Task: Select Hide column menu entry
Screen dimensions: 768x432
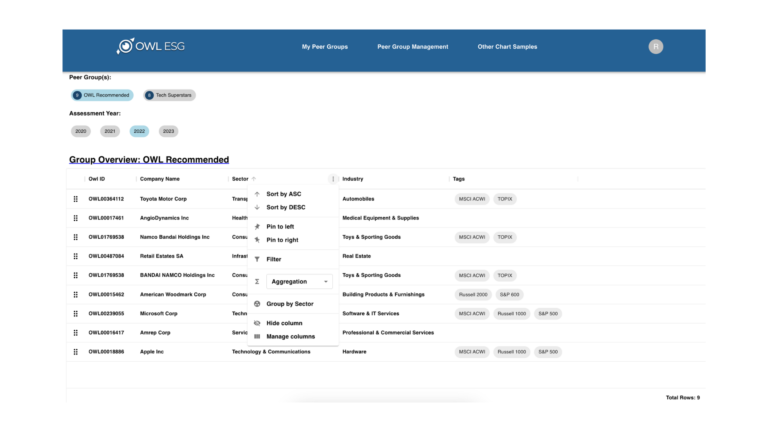Action: 293,323
